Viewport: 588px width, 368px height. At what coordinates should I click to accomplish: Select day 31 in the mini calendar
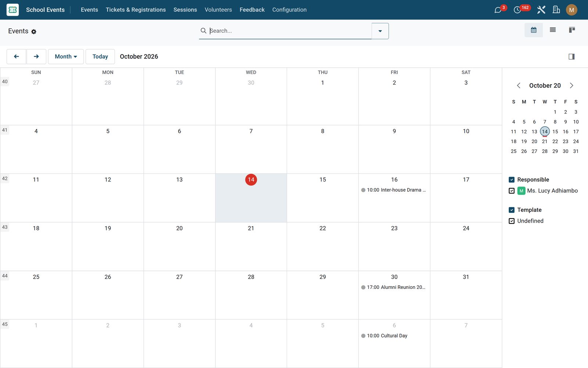point(576,151)
